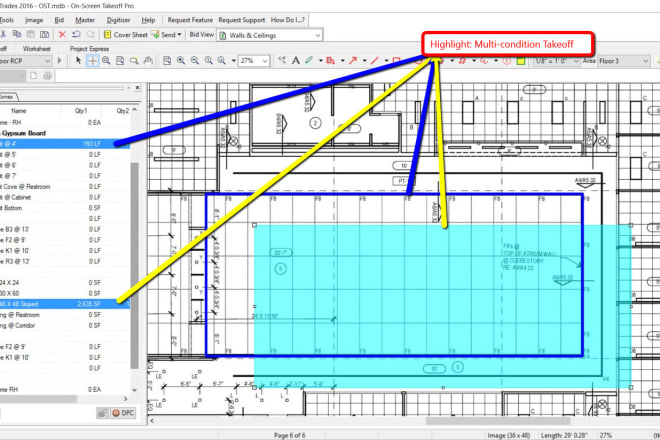This screenshot has width=660, height=440.
Task: Select the arrow pointer tool
Action: click(x=78, y=61)
